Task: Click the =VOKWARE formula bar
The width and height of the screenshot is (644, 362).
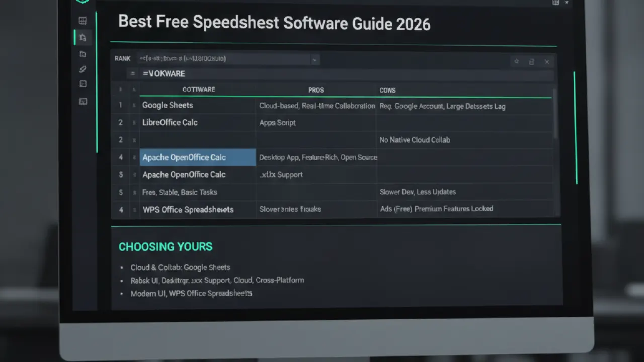Action: pyautogui.click(x=347, y=74)
